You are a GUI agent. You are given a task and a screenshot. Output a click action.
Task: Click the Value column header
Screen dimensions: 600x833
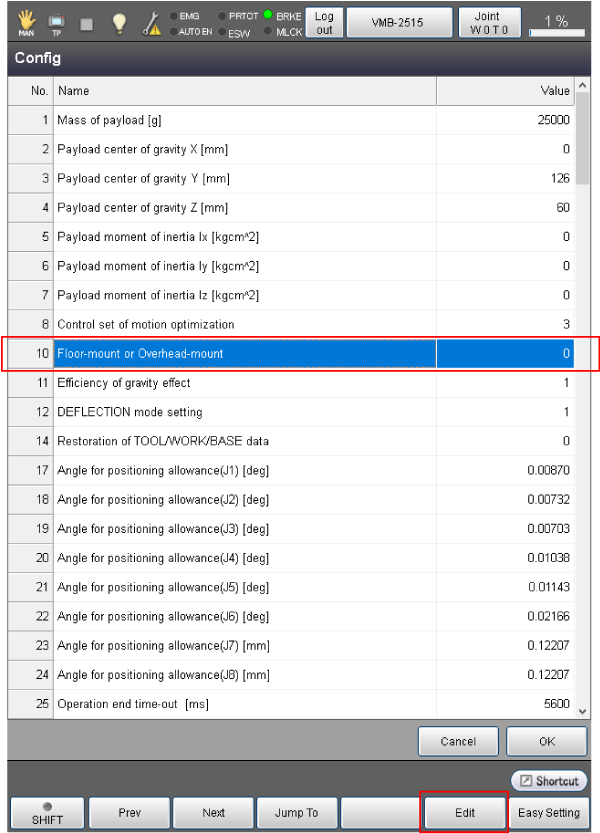pos(505,91)
